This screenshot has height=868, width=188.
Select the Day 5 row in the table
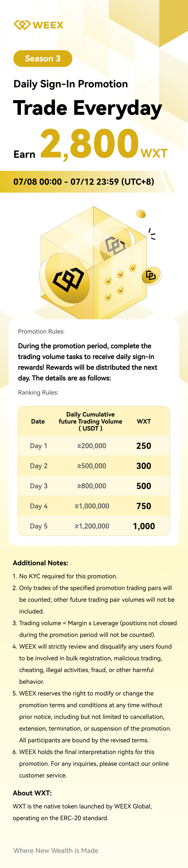(94, 526)
